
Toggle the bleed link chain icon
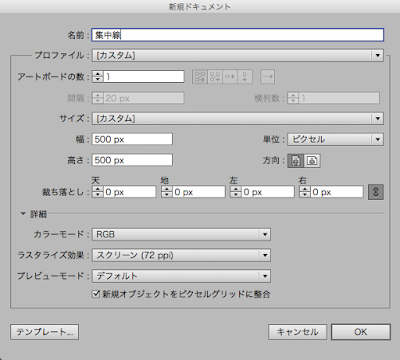[376, 192]
